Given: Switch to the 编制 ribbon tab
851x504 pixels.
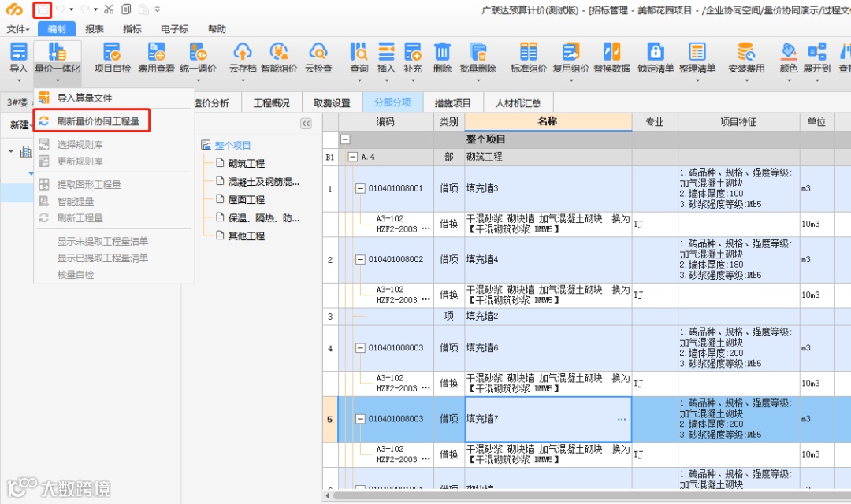Looking at the screenshot, I should coord(57,29).
